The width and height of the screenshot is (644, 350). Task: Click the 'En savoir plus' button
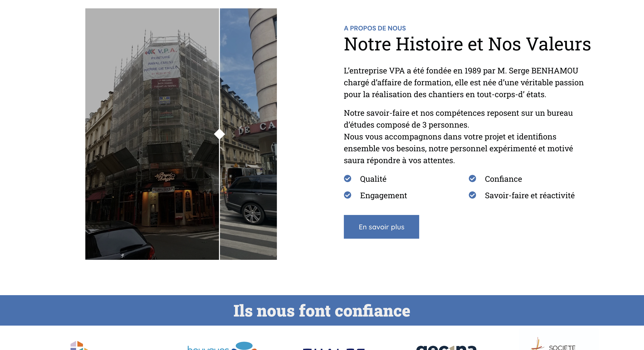[381, 227]
